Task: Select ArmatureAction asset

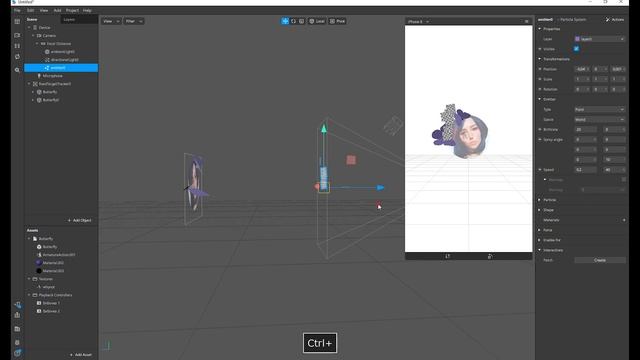Action: (x=59, y=255)
